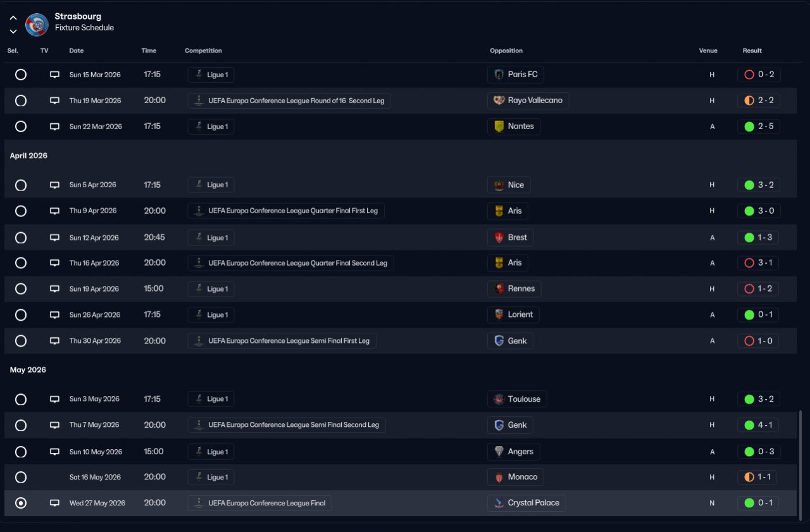This screenshot has width=810, height=532.
Task: Click the Genk badge on the 30 Apr row
Action: [499, 341]
